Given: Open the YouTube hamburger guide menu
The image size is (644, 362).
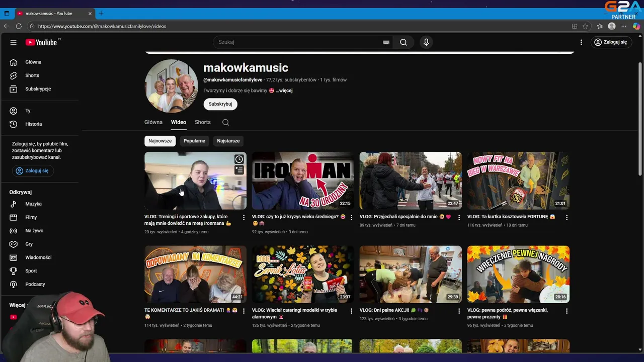Looking at the screenshot, I should 14,42.
